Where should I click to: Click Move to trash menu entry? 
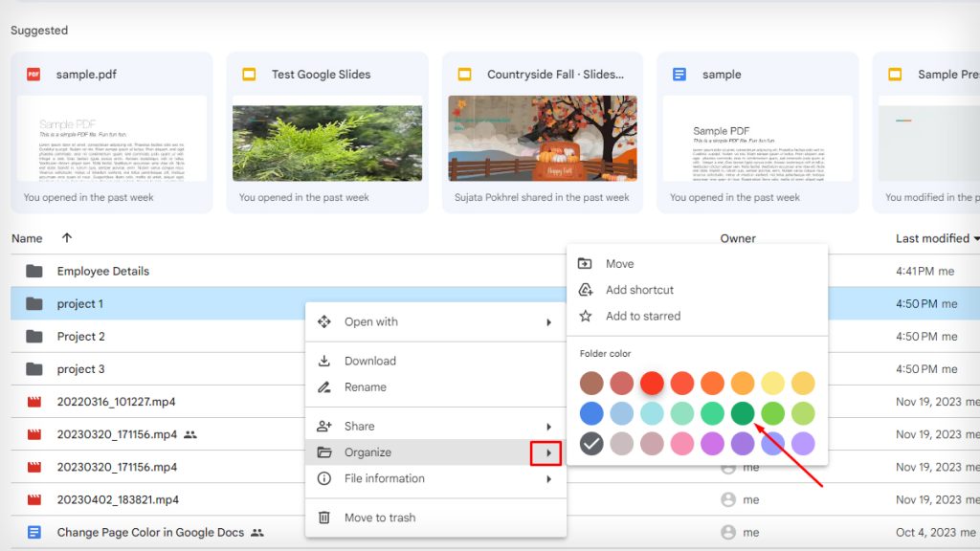pos(383,518)
